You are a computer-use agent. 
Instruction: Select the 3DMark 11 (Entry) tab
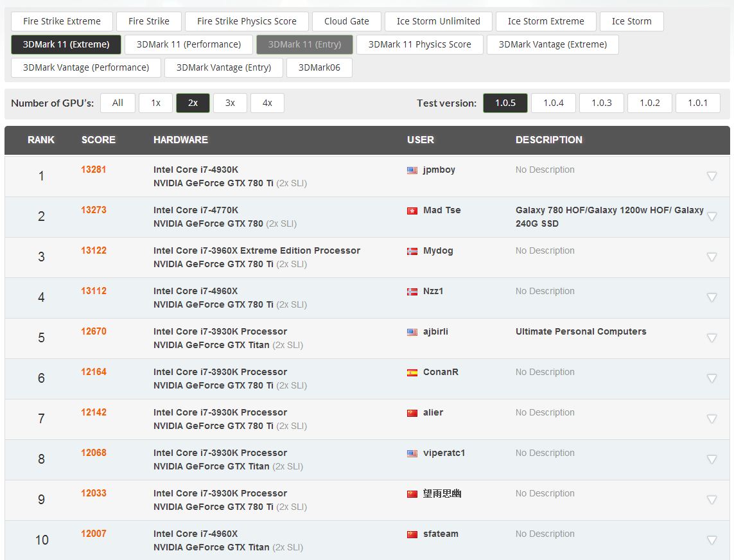[305, 44]
